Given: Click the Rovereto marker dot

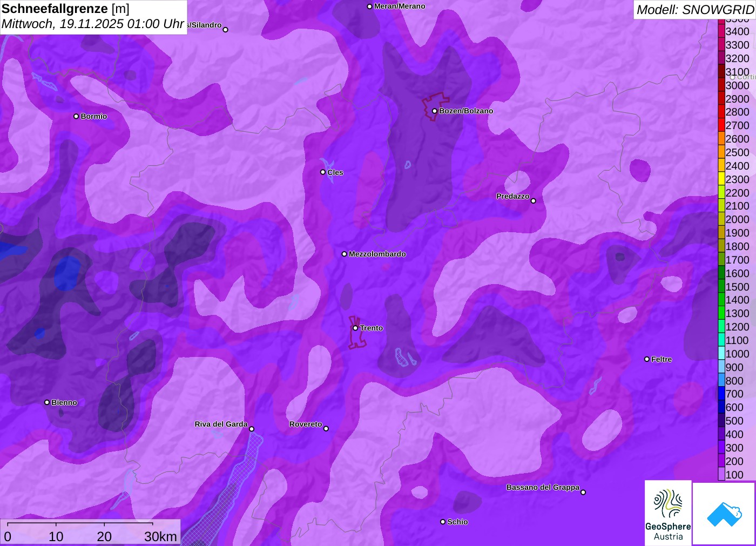Looking at the screenshot, I should tap(326, 429).
